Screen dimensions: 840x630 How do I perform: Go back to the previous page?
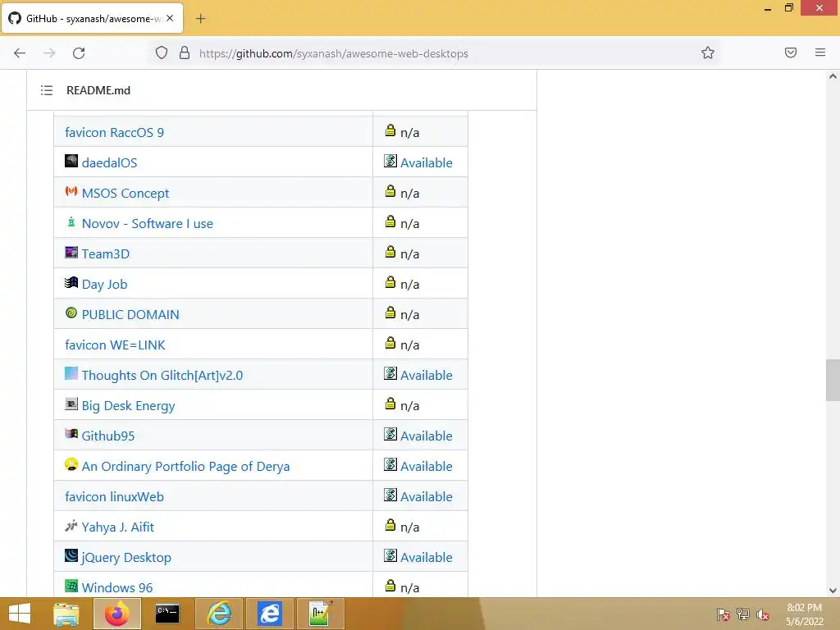pyautogui.click(x=20, y=53)
